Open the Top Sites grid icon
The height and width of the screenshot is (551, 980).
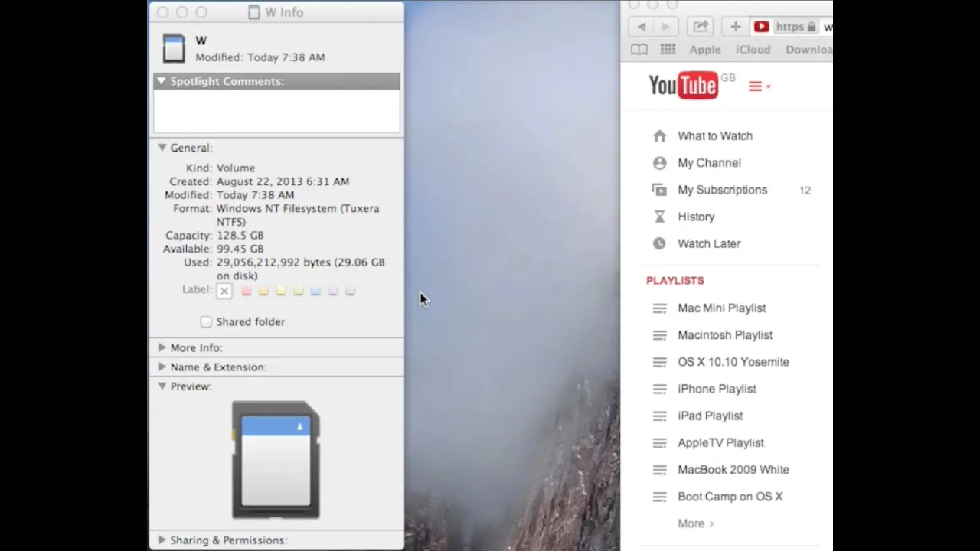668,50
